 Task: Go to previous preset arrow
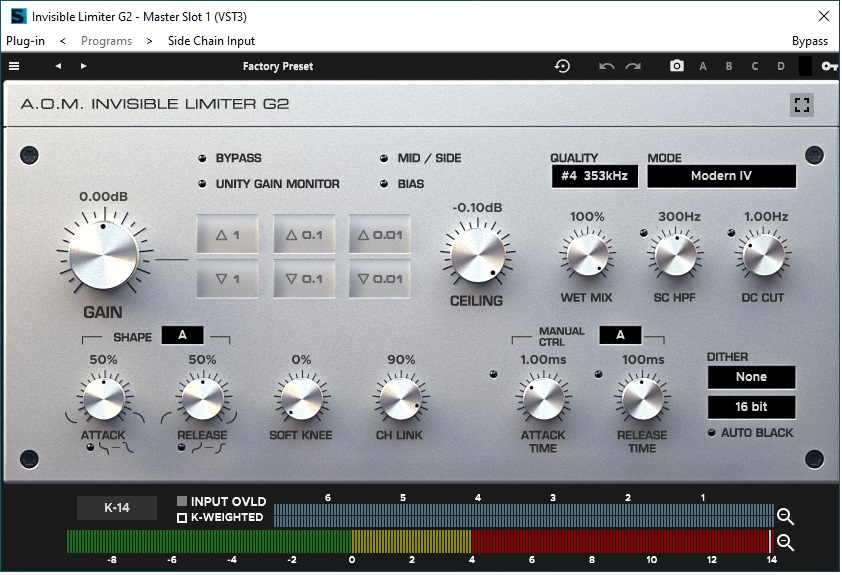click(x=58, y=66)
